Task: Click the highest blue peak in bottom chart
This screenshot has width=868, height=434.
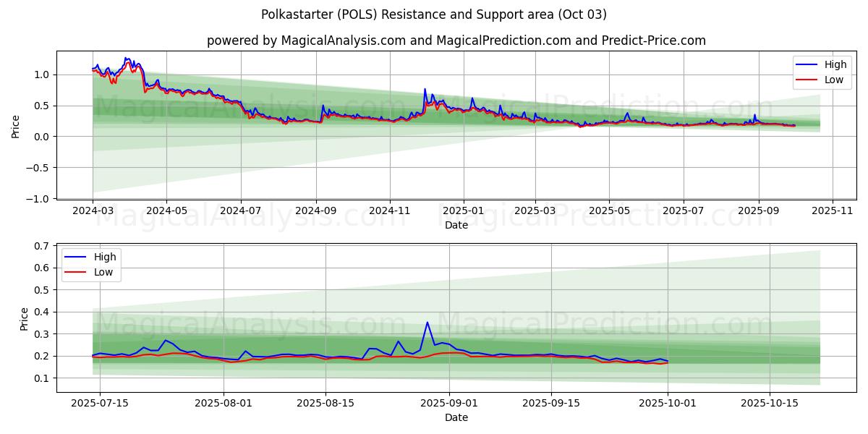Action: tap(427, 323)
